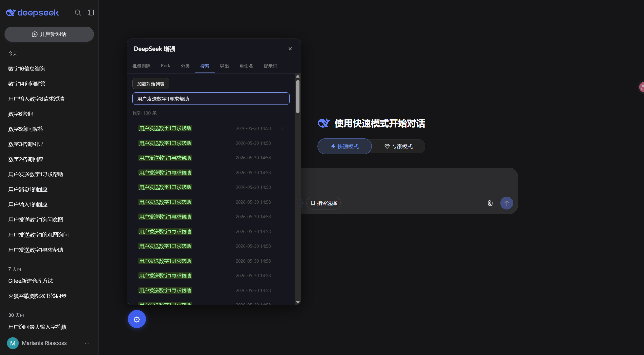The height and width of the screenshot is (355, 644).
Task: Open the 提示词 tab
Action: pyautogui.click(x=271, y=66)
